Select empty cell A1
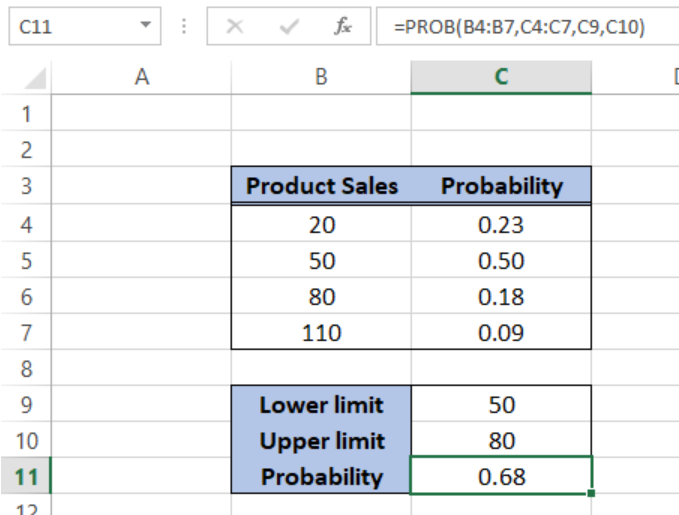This screenshot has height=515, width=679. [x=142, y=113]
